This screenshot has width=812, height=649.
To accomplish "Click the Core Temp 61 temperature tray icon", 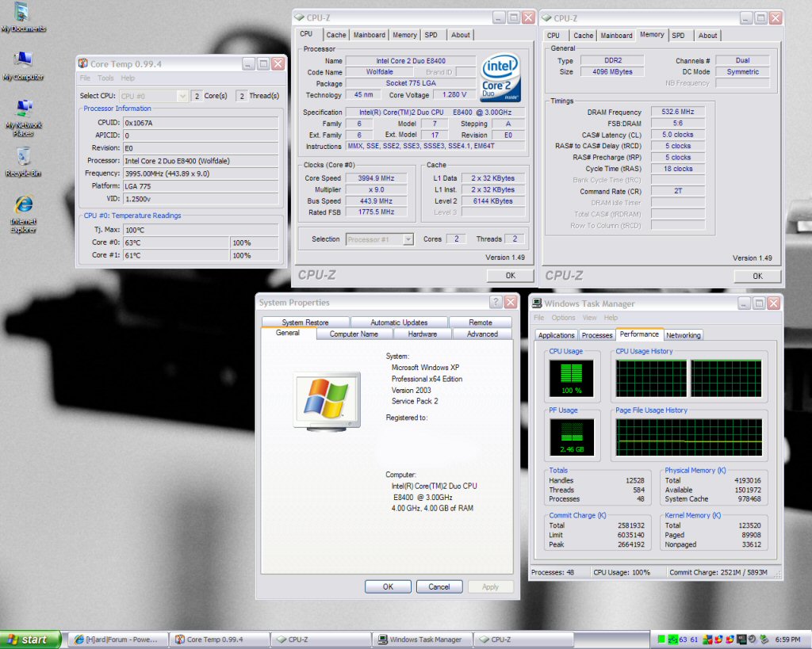I will click(694, 639).
